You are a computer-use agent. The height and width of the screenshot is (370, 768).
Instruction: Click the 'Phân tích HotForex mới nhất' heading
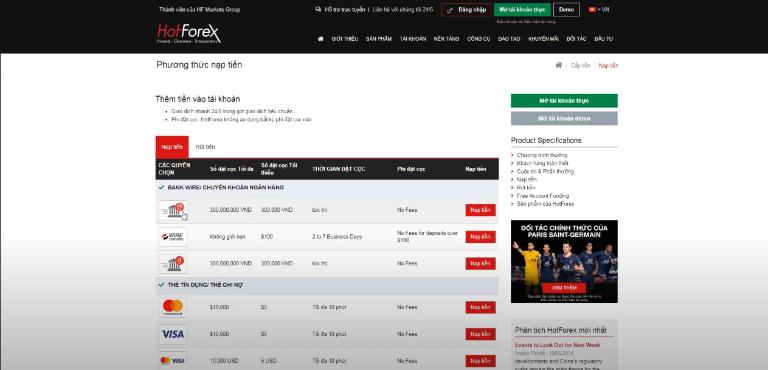[x=560, y=330]
